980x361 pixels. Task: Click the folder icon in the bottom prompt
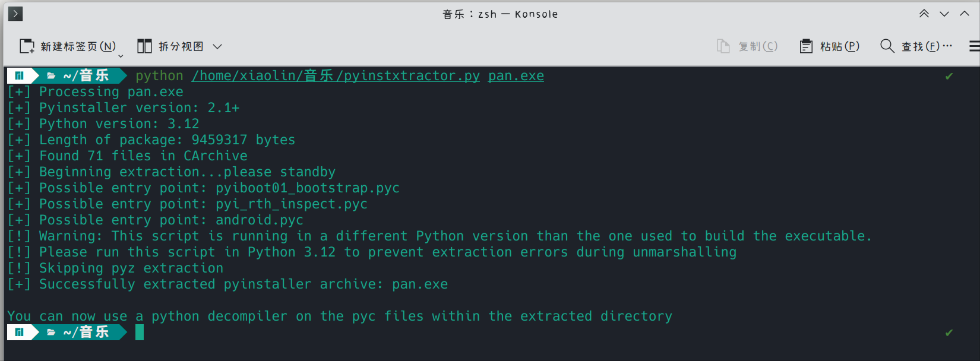[51, 332]
